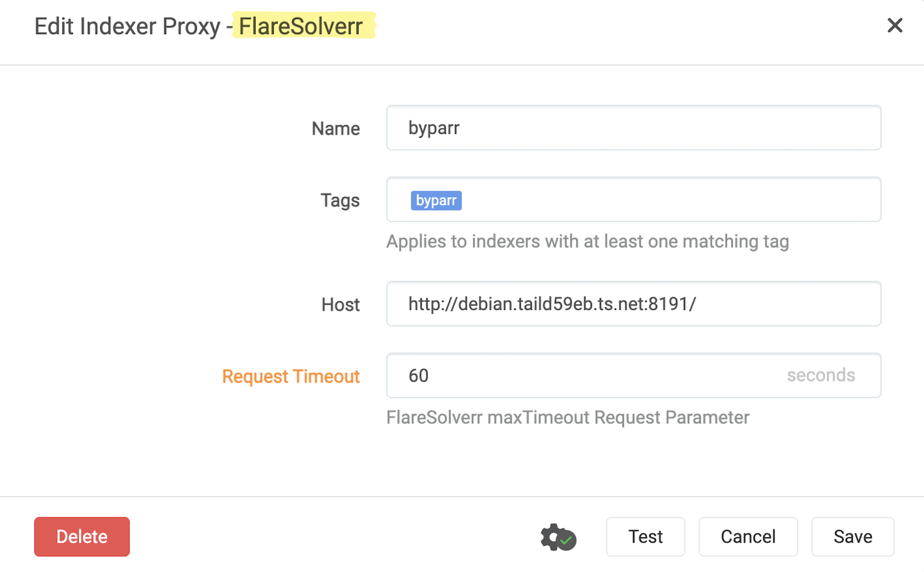Toggle advanced settings gear icon
Image resolution: width=924 pixels, height=572 pixels.
point(558,537)
